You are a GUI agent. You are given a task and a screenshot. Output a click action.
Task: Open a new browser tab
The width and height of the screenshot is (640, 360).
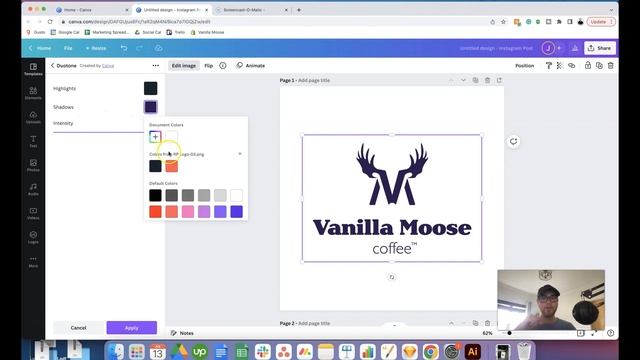point(299,10)
